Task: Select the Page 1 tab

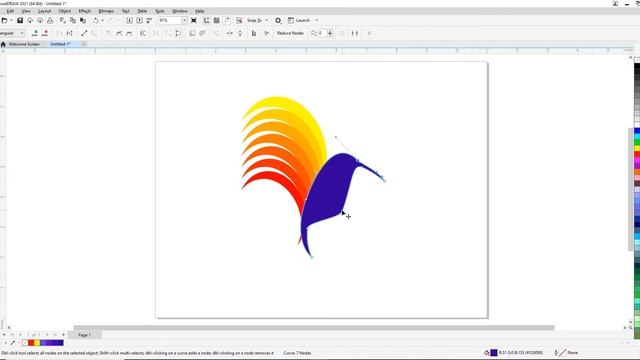Action: tap(84, 335)
